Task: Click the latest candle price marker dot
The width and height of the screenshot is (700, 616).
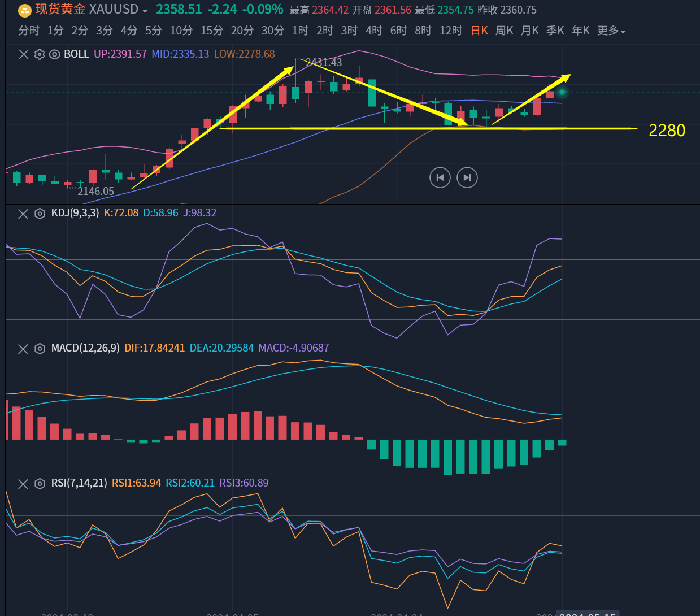Action: coord(562,92)
